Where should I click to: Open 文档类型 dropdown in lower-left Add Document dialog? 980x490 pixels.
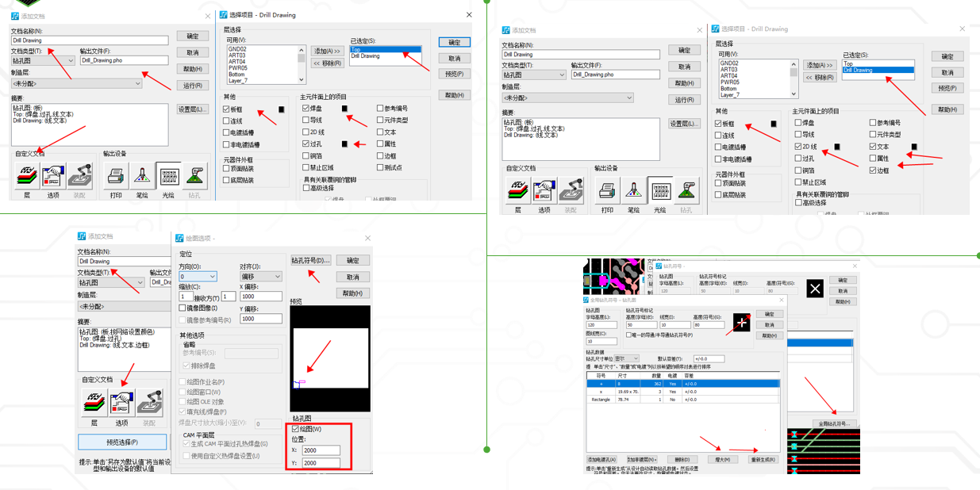click(110, 282)
